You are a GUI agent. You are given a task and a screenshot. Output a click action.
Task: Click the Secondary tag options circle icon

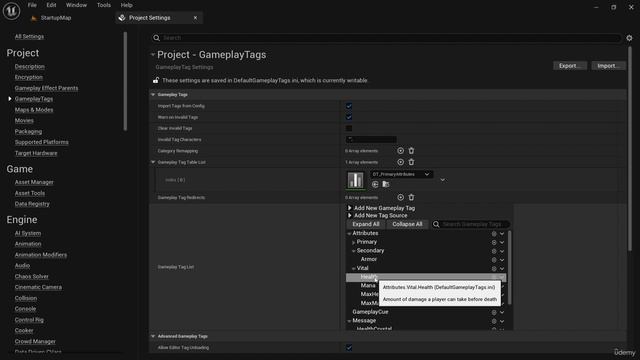tap(494, 251)
